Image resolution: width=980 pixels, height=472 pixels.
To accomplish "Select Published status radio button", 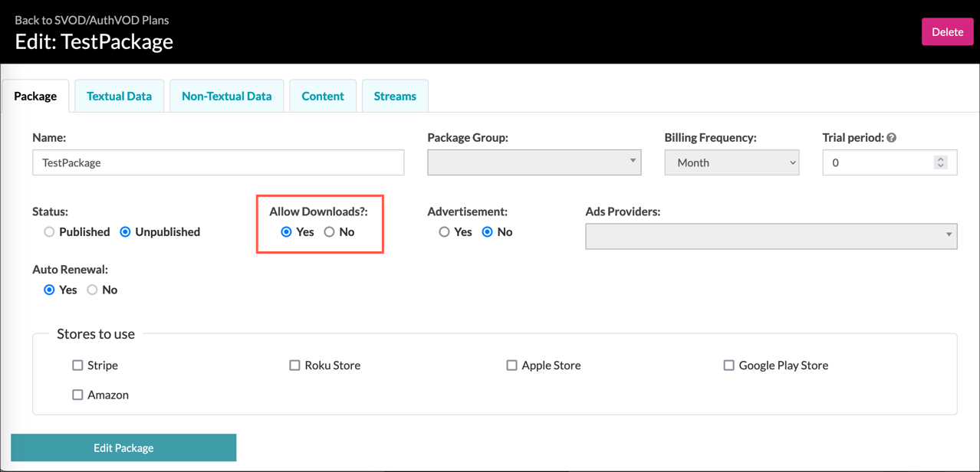I will [49, 232].
